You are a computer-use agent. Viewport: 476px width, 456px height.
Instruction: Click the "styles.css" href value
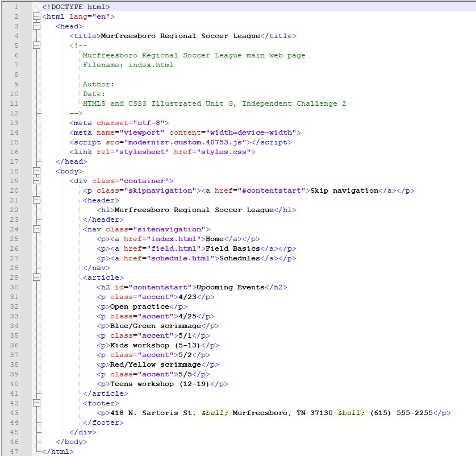pyautogui.click(x=224, y=152)
